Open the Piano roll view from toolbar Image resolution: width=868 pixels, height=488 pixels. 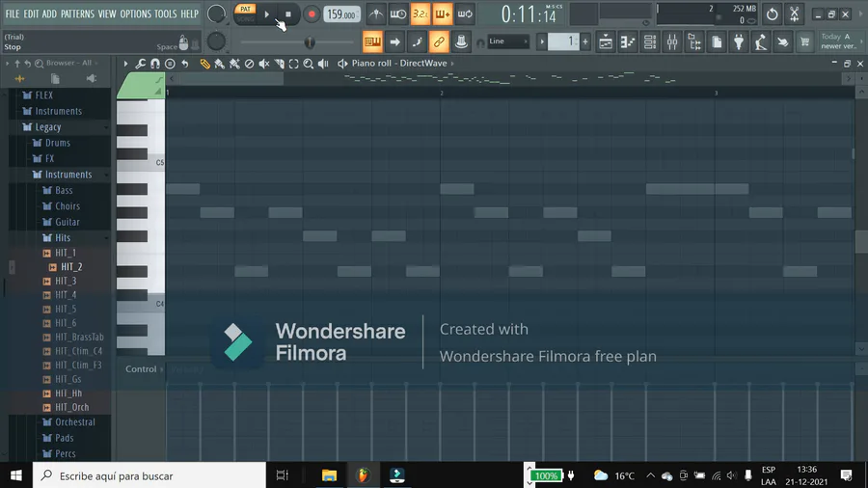tap(628, 41)
